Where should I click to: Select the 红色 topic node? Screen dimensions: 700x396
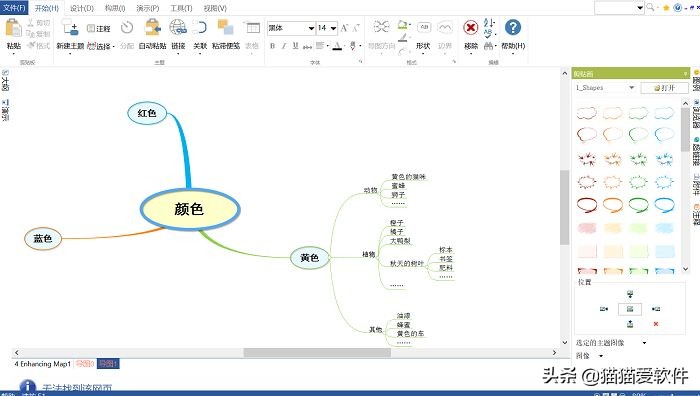(x=147, y=113)
